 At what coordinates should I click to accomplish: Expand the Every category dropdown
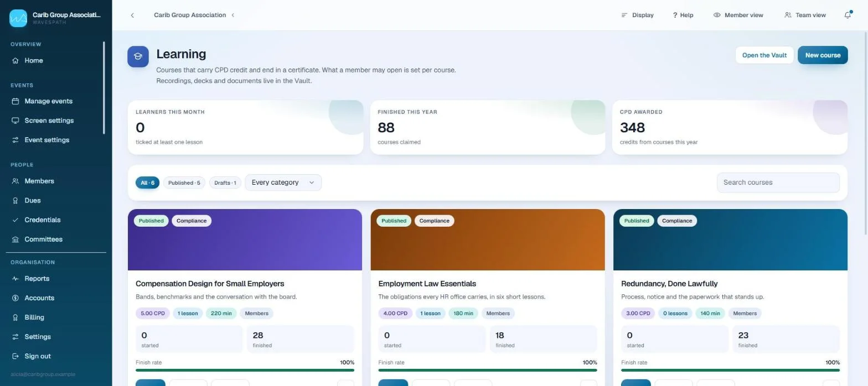coord(283,182)
